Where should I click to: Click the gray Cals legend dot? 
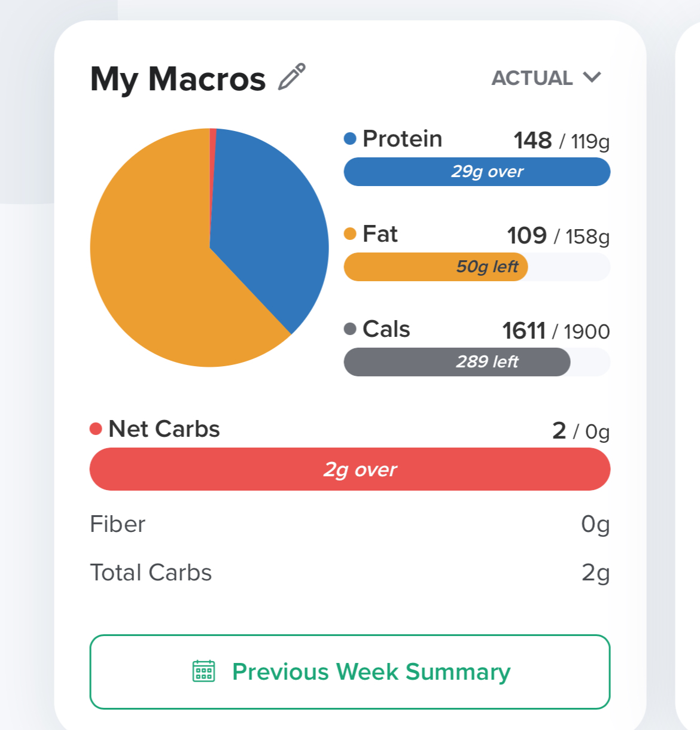coord(350,329)
